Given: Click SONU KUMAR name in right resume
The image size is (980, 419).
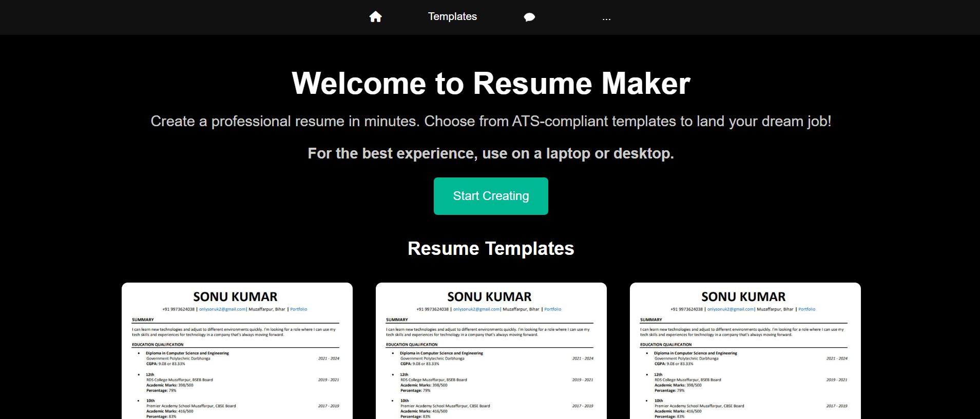Looking at the screenshot, I should pos(743,297).
